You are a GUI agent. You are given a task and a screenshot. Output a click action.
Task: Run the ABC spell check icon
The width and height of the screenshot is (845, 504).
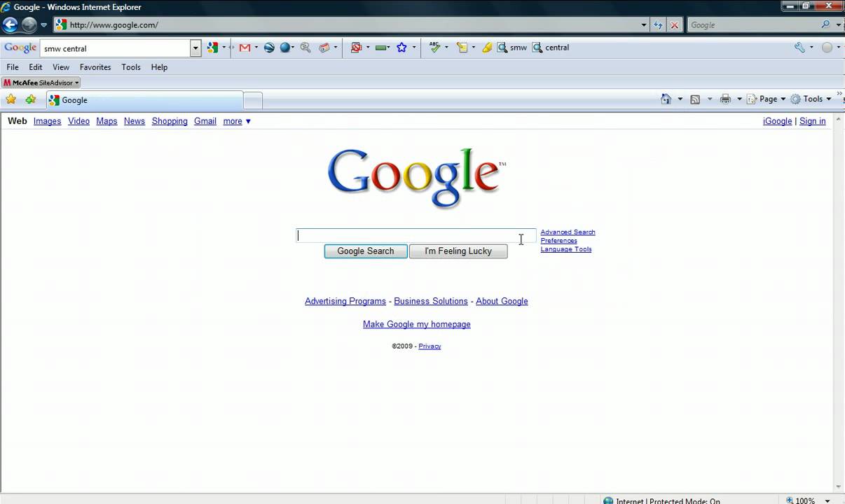tap(435, 48)
